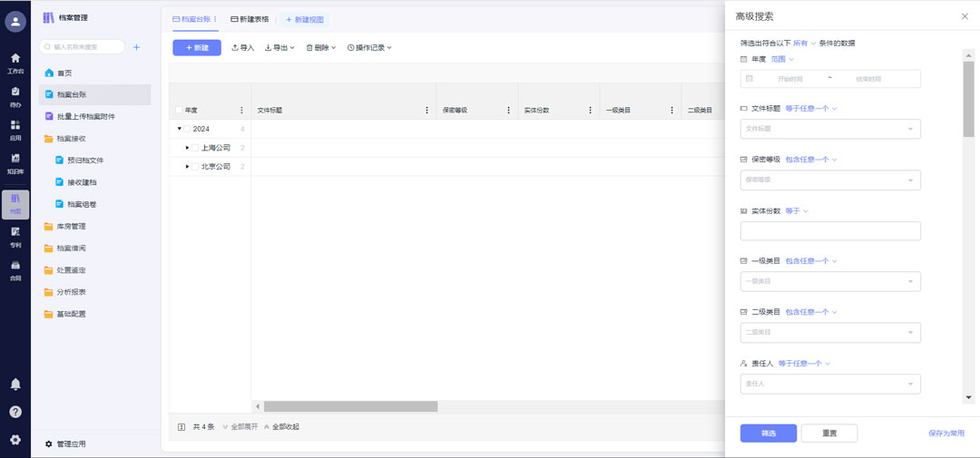Image resolution: width=980 pixels, height=458 pixels.
Task: Expand the 上海公司 tree row
Action: (187, 148)
